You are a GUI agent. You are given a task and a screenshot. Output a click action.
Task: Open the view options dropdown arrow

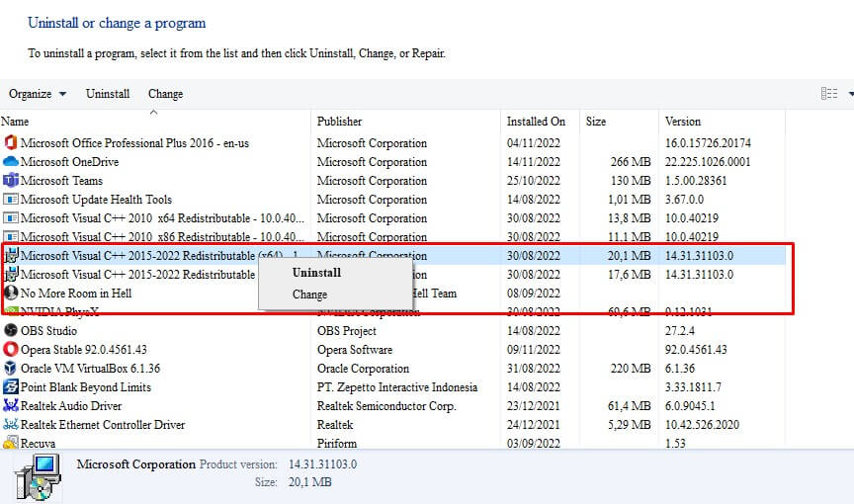pos(850,94)
